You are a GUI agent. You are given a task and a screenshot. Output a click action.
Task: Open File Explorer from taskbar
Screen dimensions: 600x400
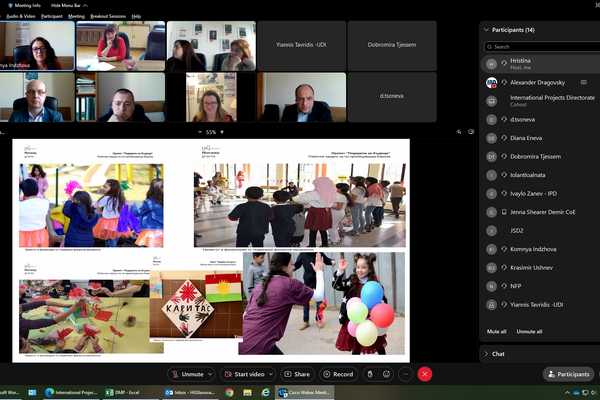click(247, 392)
